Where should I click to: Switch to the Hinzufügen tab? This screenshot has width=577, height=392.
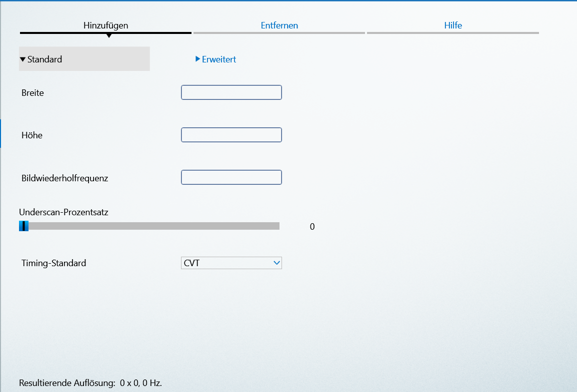point(105,25)
